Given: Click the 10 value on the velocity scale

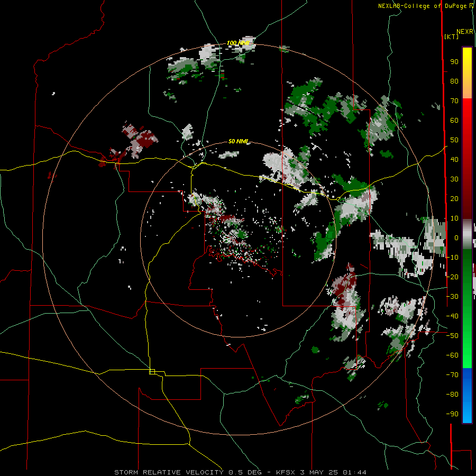Looking at the screenshot, I should [x=454, y=218].
